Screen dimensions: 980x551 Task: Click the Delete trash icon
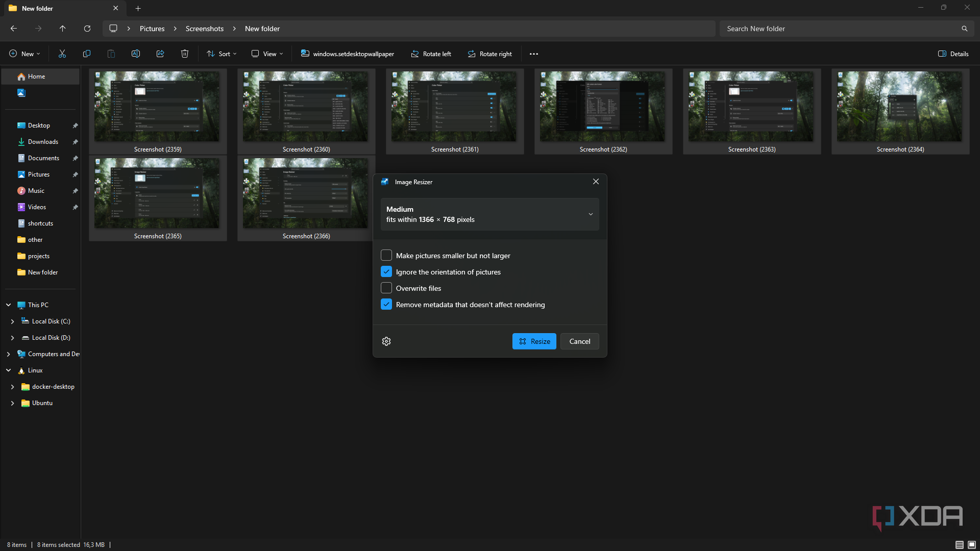(x=185, y=54)
